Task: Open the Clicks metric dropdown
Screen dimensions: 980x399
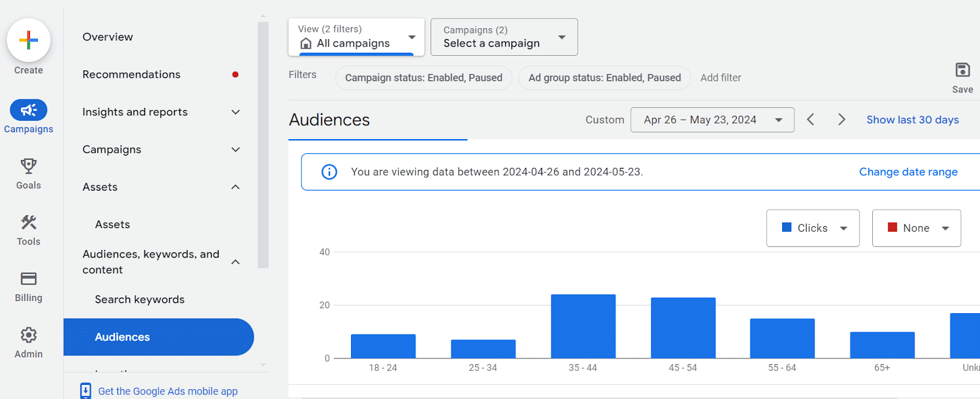Action: point(813,228)
